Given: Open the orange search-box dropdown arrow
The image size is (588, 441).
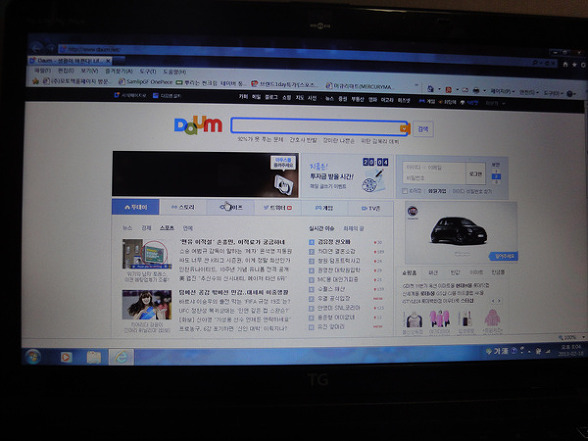Looking at the screenshot, I should (404, 129).
